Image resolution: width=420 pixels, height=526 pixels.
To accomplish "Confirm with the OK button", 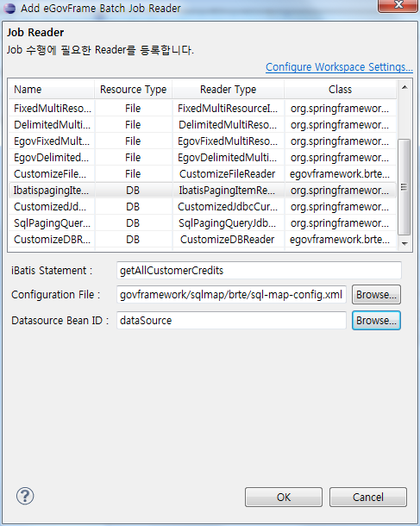I will (284, 497).
